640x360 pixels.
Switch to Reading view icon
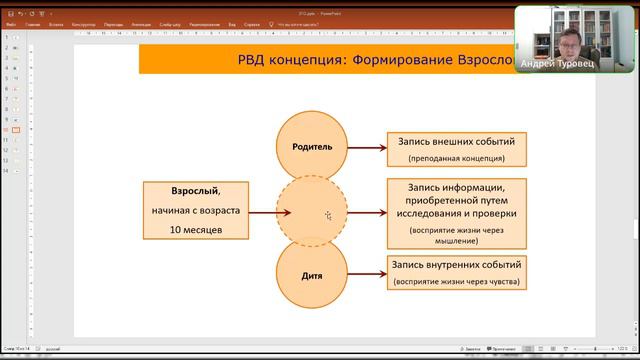tap(553, 349)
